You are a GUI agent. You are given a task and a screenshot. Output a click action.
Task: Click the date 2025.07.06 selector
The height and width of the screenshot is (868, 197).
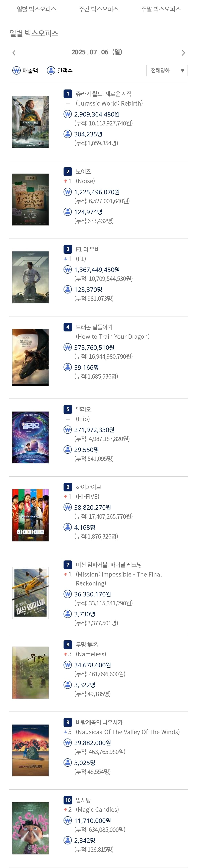(x=97, y=52)
